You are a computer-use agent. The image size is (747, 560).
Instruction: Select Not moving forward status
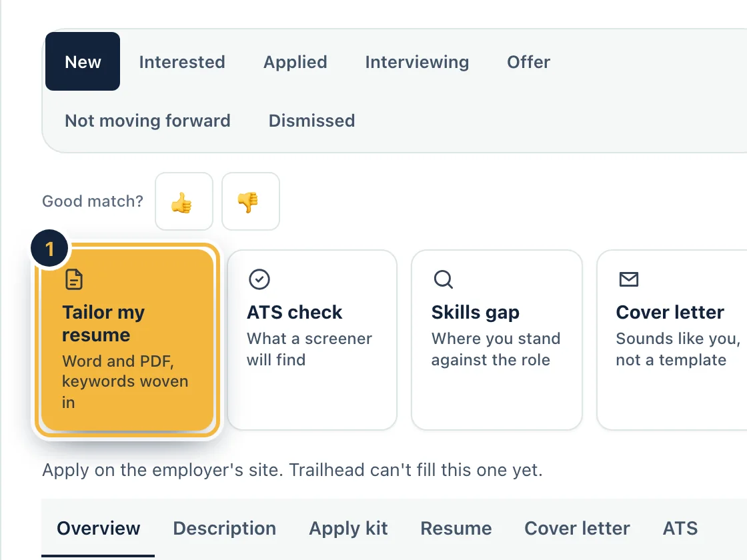147,121
